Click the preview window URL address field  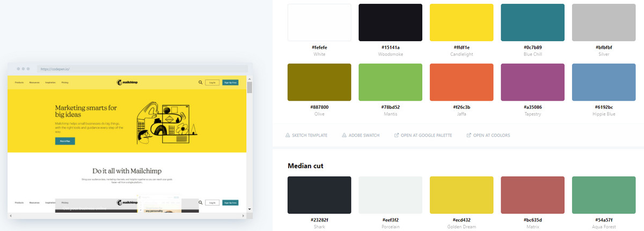click(x=142, y=69)
